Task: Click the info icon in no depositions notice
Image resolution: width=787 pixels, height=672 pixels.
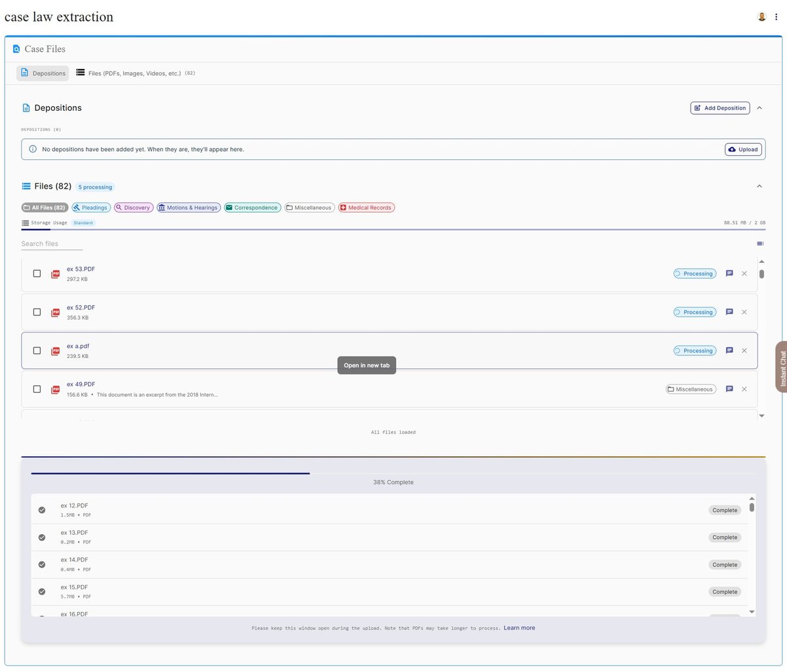Action: (x=33, y=149)
